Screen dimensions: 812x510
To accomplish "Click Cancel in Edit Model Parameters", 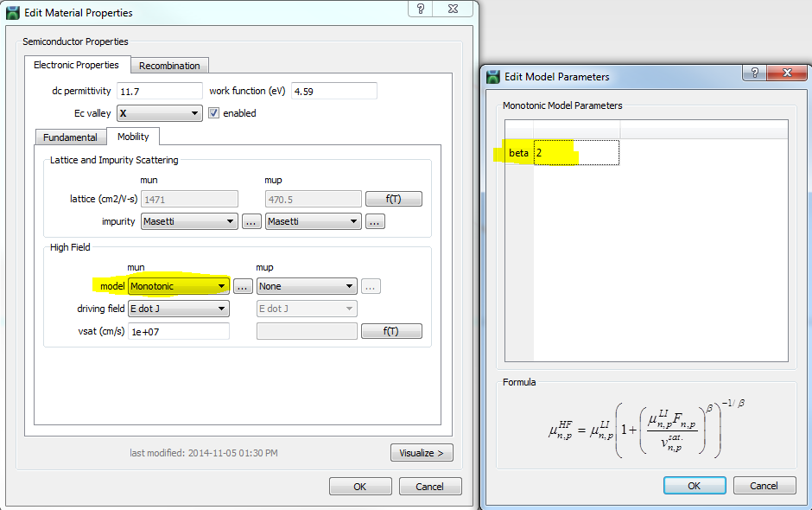I will 764,486.
